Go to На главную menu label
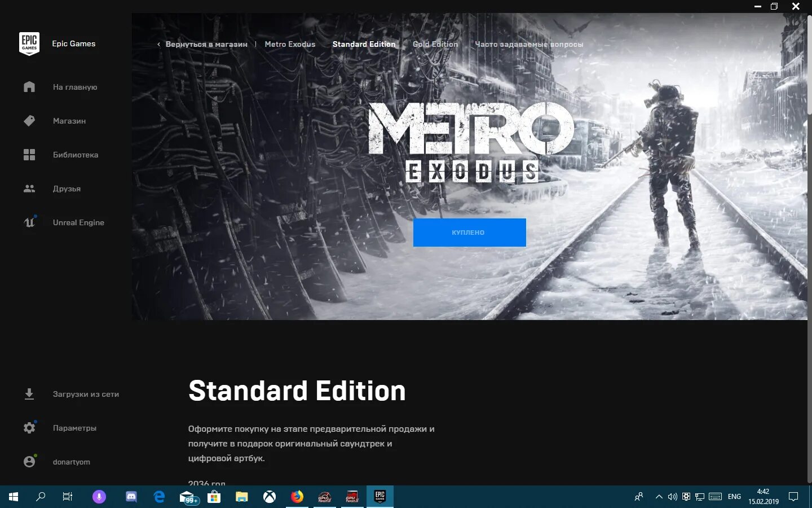The width and height of the screenshot is (812, 508). pyautogui.click(x=75, y=87)
